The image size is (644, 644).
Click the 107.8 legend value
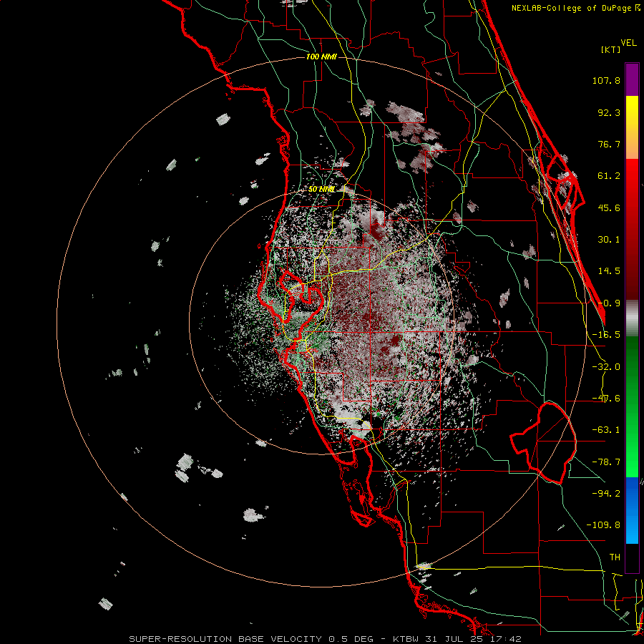coord(606,80)
